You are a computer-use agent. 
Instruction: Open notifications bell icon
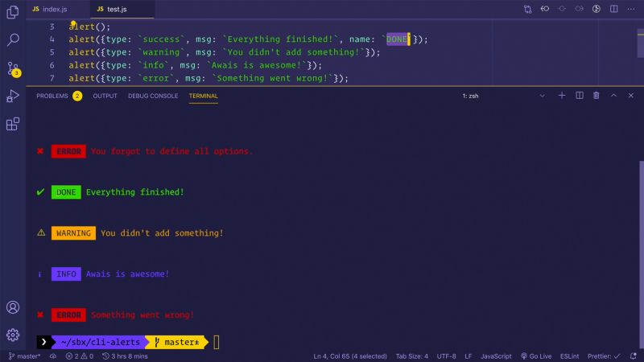[x=633, y=356]
